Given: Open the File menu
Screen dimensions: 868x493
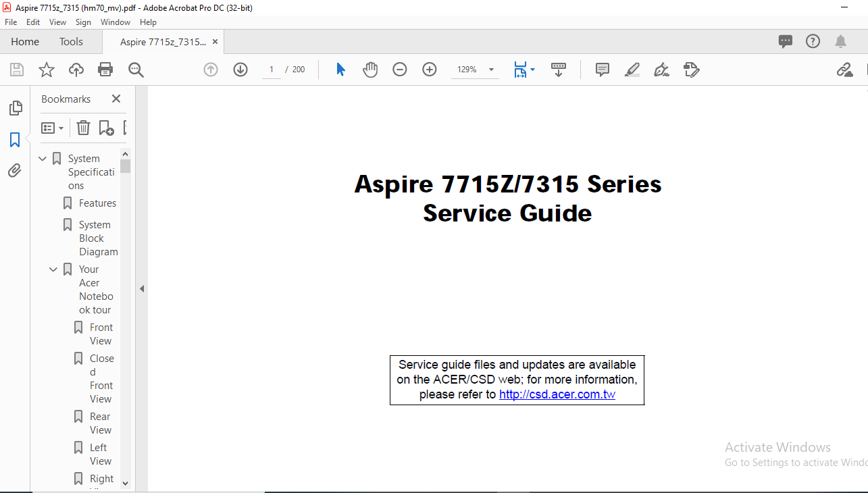Looking at the screenshot, I should [11, 22].
